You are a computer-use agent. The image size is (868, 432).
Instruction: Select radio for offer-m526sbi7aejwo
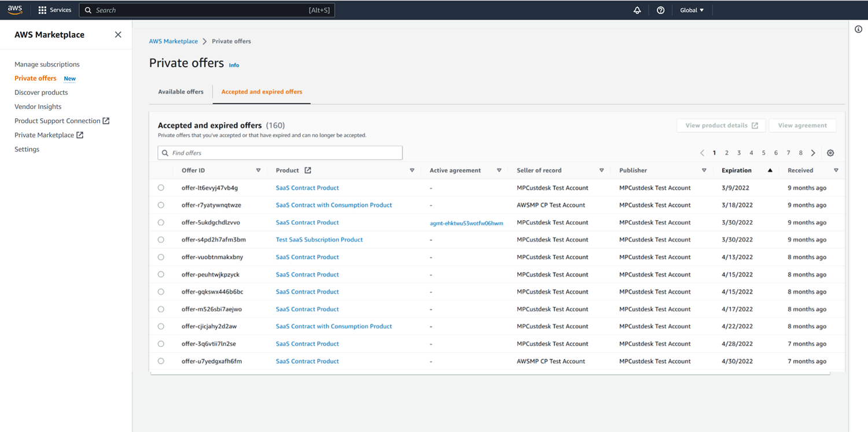161,309
